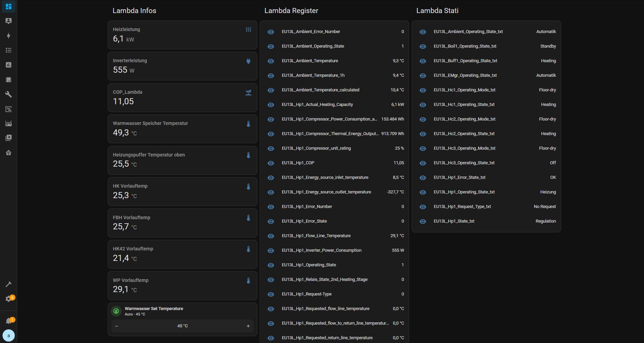Select EU13L_Ambient_Temperature_calculated entity row
This screenshot has width=644, height=343.
point(334,90)
